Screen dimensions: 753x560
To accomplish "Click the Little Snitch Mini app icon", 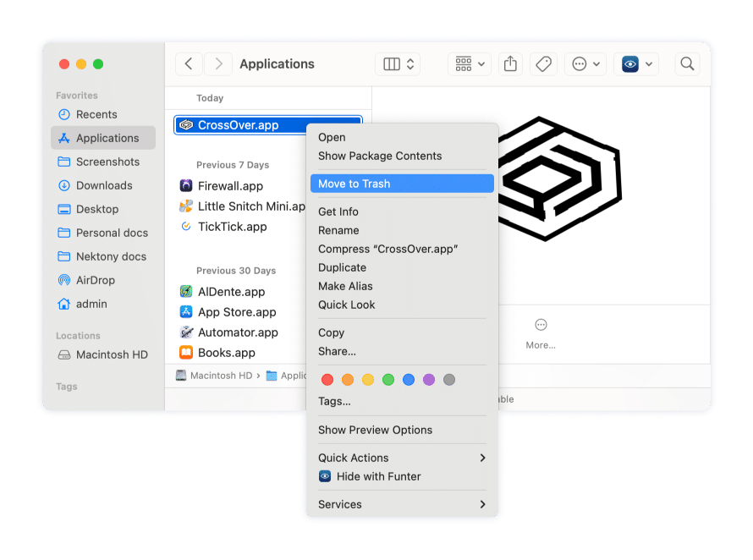I will pos(186,206).
